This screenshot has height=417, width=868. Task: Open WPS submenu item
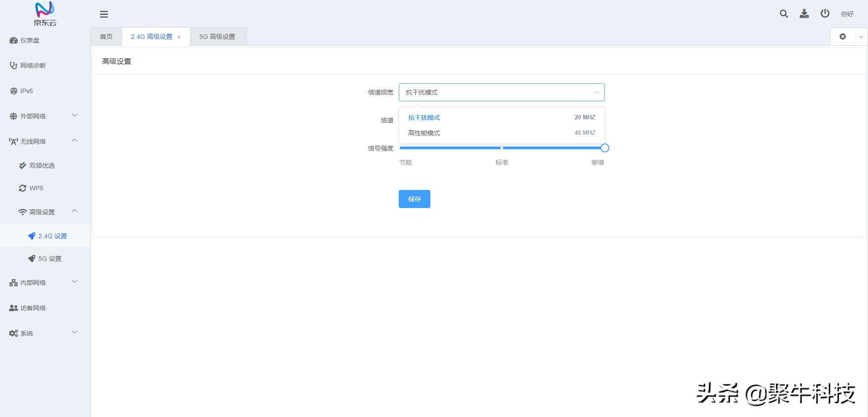click(x=45, y=188)
